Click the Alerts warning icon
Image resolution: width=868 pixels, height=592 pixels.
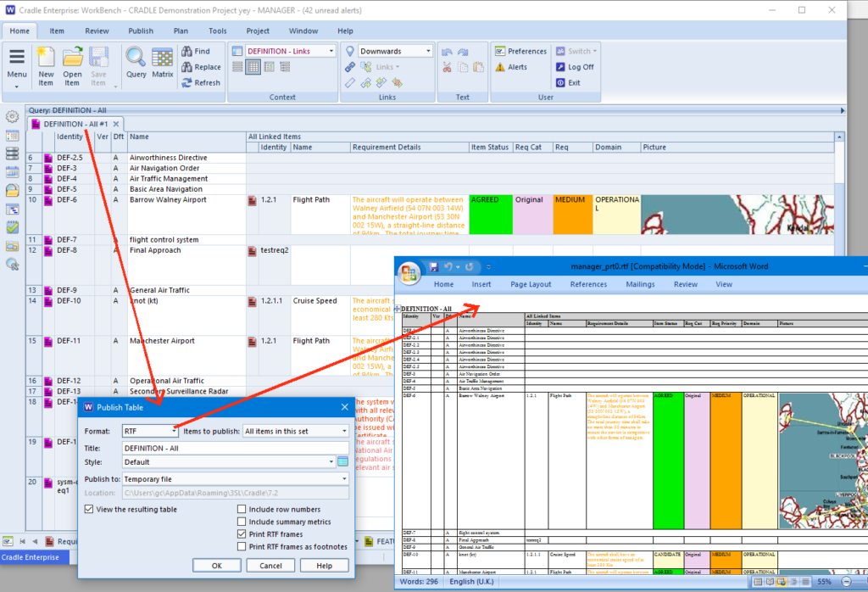500,67
